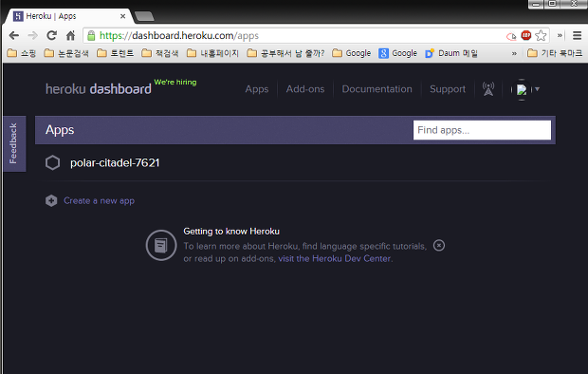The image size is (588, 374).
Task: Click the hexagon icon beside polar-citadel-7621
Action: click(52, 163)
